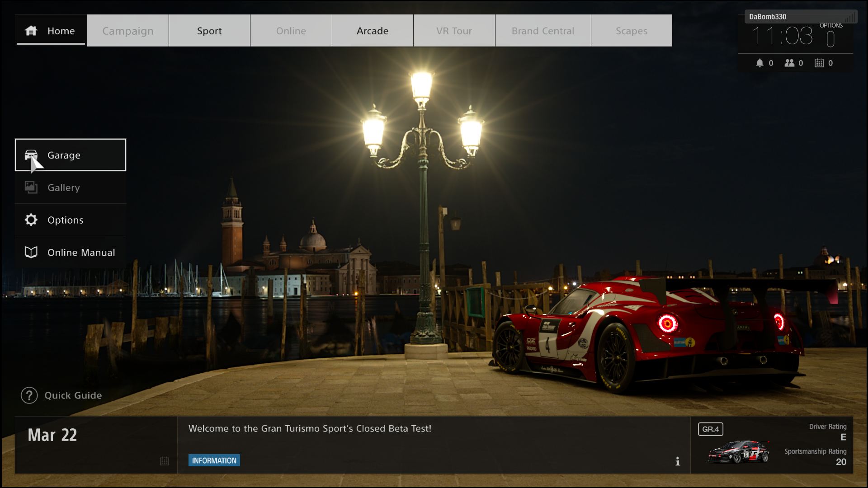Open Garage from the side menu

pos(71,155)
